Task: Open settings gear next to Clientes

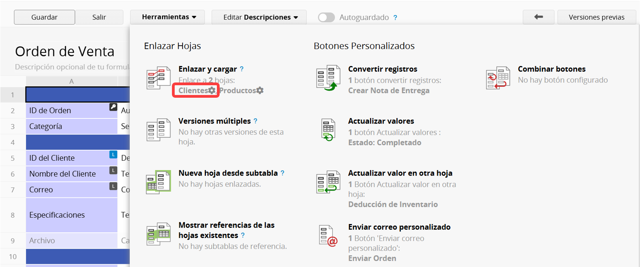Action: coord(212,91)
